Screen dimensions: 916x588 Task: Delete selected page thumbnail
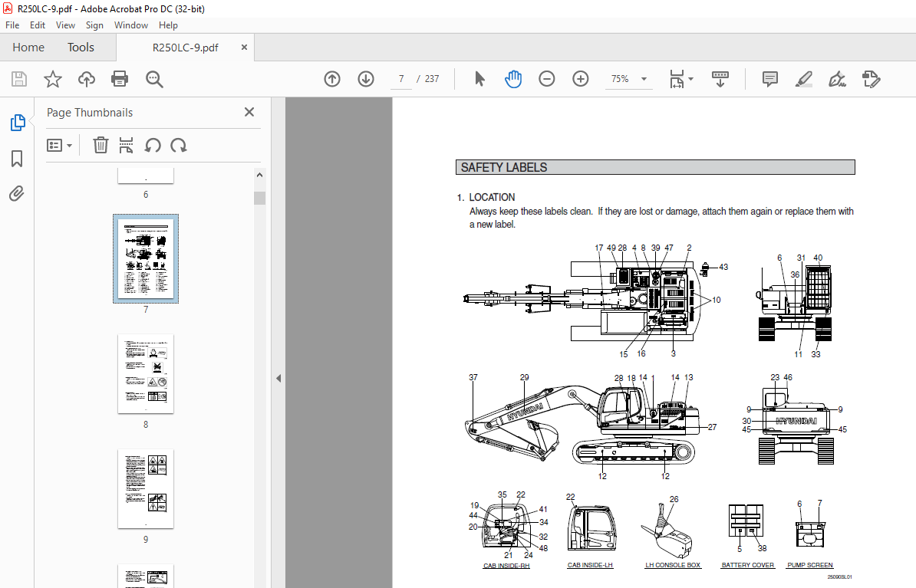click(100, 145)
